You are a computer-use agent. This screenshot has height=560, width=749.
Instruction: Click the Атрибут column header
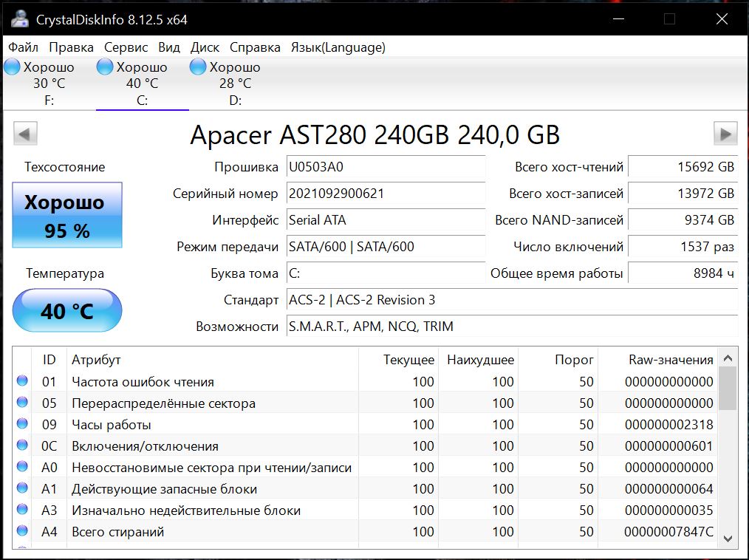pyautogui.click(x=213, y=359)
